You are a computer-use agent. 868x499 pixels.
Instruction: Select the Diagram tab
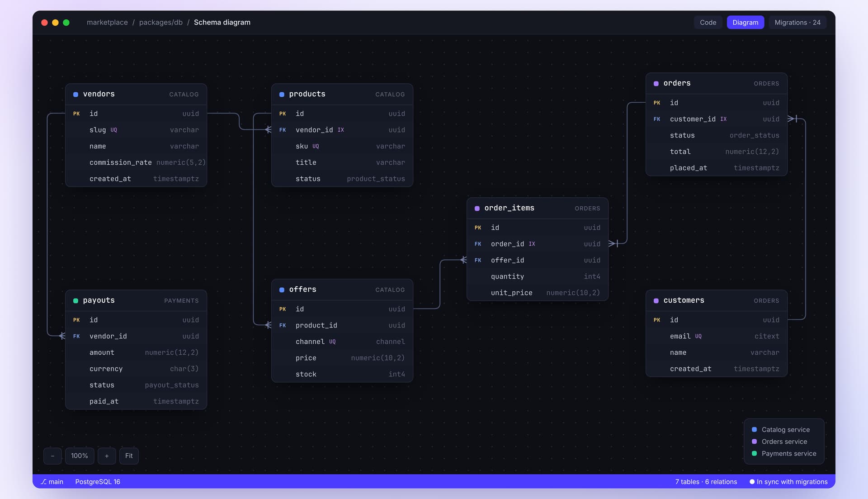[745, 22]
